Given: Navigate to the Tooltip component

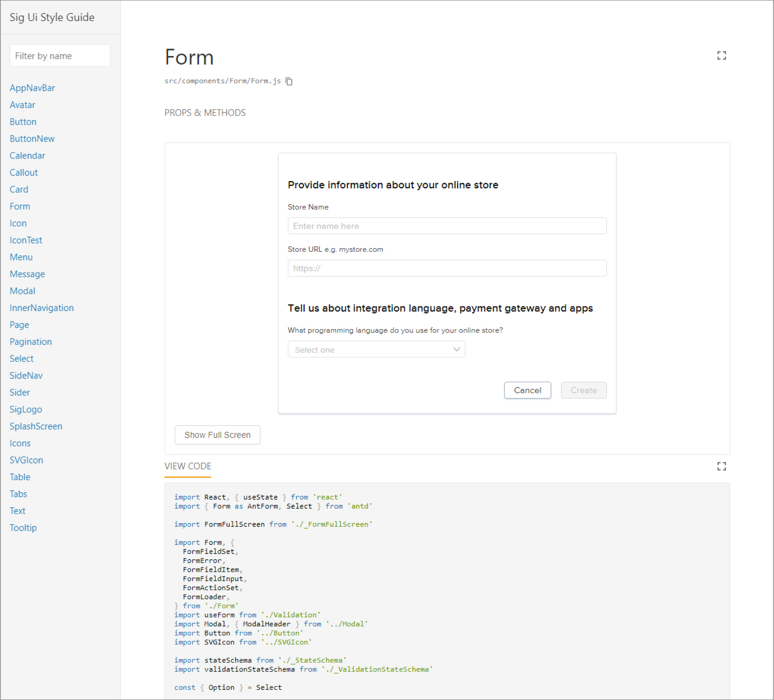Looking at the screenshot, I should (x=23, y=528).
